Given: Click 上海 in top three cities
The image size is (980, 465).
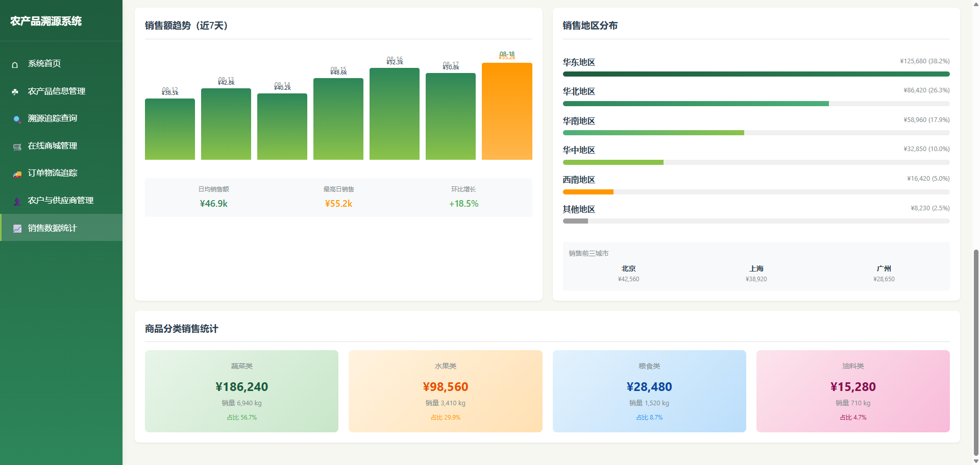Looking at the screenshot, I should click(x=756, y=268).
